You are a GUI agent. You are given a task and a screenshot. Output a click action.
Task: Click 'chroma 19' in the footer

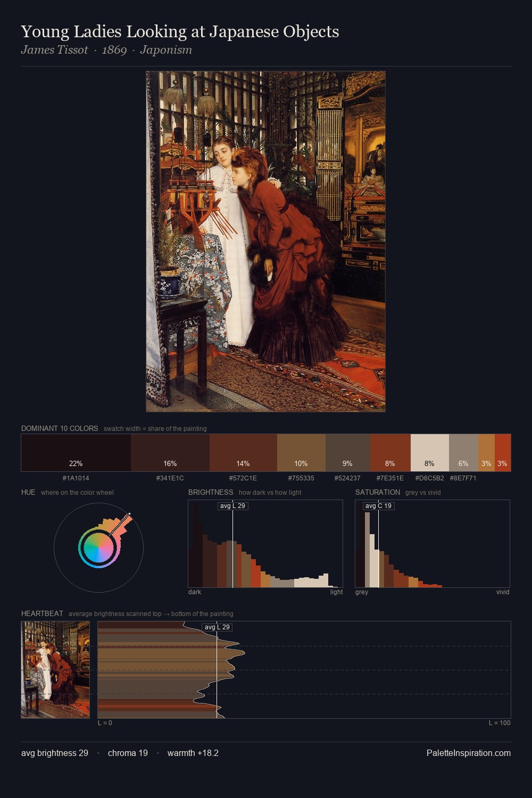click(128, 753)
